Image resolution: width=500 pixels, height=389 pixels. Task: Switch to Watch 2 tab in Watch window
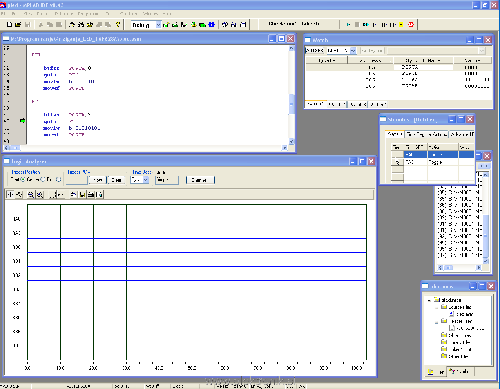click(337, 104)
